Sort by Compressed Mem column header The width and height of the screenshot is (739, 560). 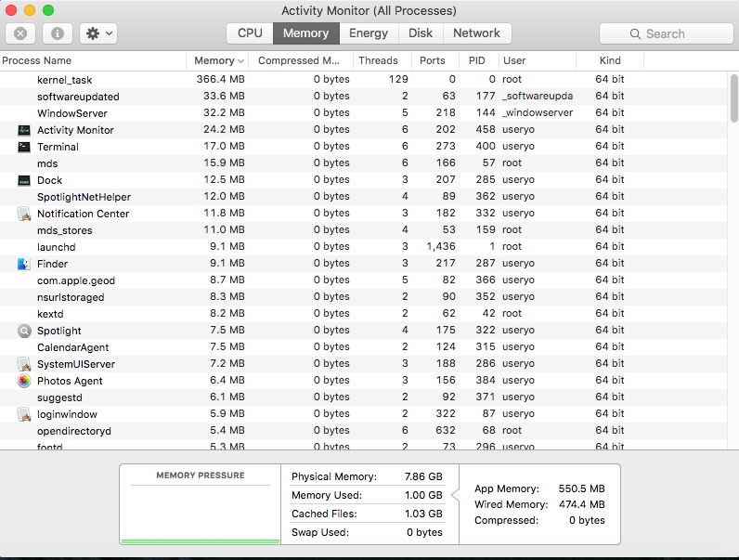pos(301,60)
